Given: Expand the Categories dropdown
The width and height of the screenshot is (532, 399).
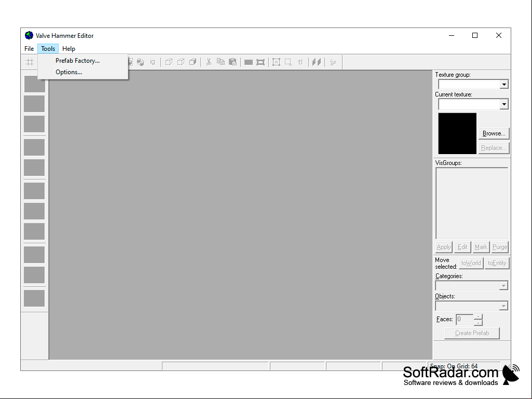Looking at the screenshot, I should click(x=503, y=286).
